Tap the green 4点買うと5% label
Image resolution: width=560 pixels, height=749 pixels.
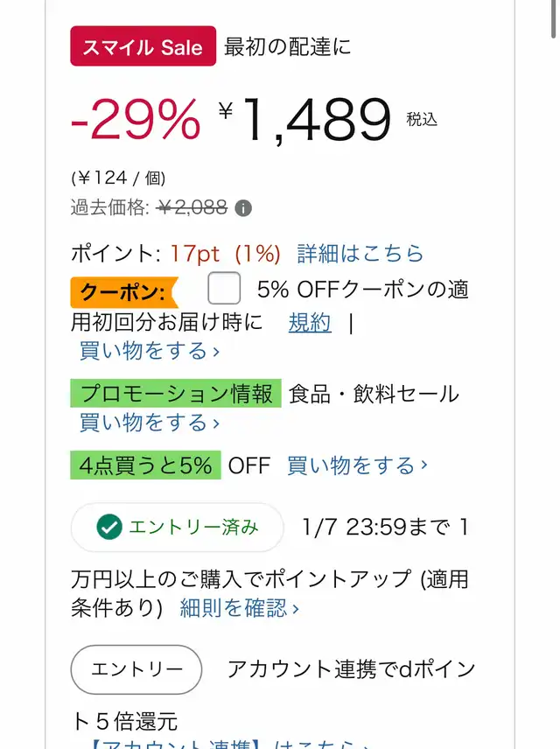point(145,465)
